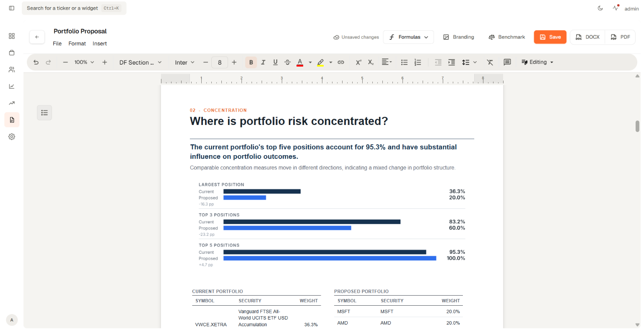Open the line chart icon in sidebar
The height and width of the screenshot is (330, 644).
(12, 86)
